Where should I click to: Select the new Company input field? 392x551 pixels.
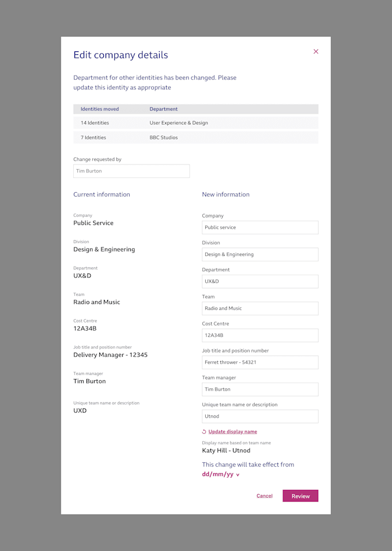pos(260,227)
